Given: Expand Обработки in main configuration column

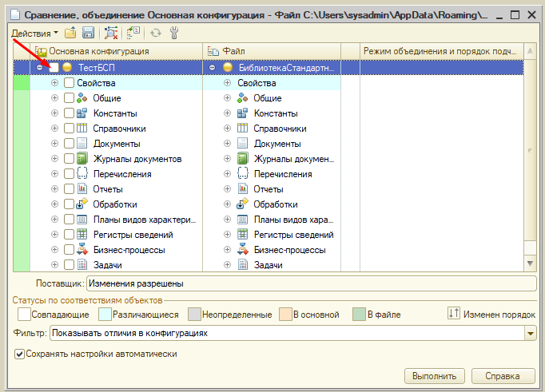Looking at the screenshot, I should (x=54, y=204).
